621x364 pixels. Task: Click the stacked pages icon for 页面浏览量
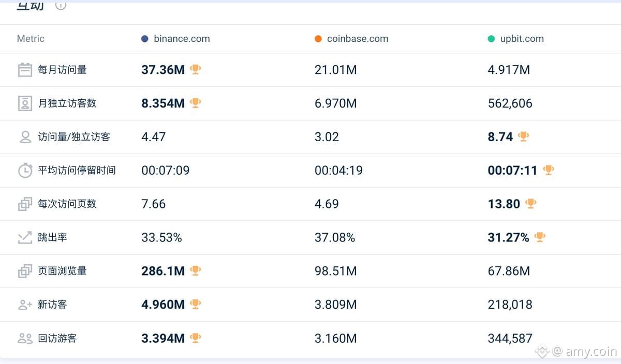[25, 271]
